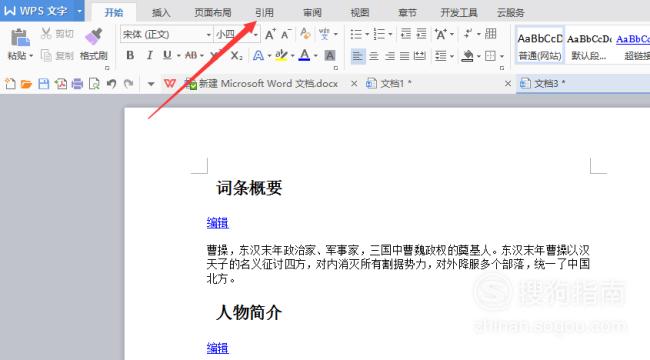
Task: Switch to the 文档1 document tab
Action: [x=395, y=84]
